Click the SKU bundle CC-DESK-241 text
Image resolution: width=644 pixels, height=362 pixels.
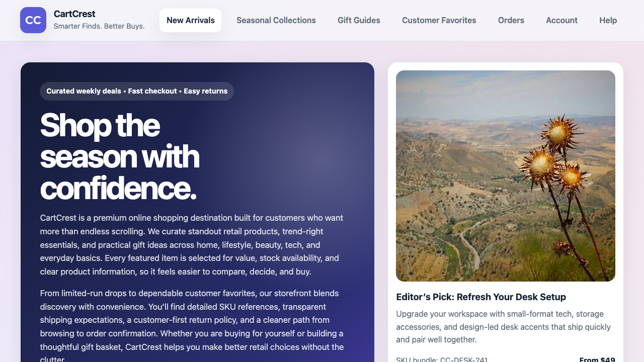click(x=442, y=359)
